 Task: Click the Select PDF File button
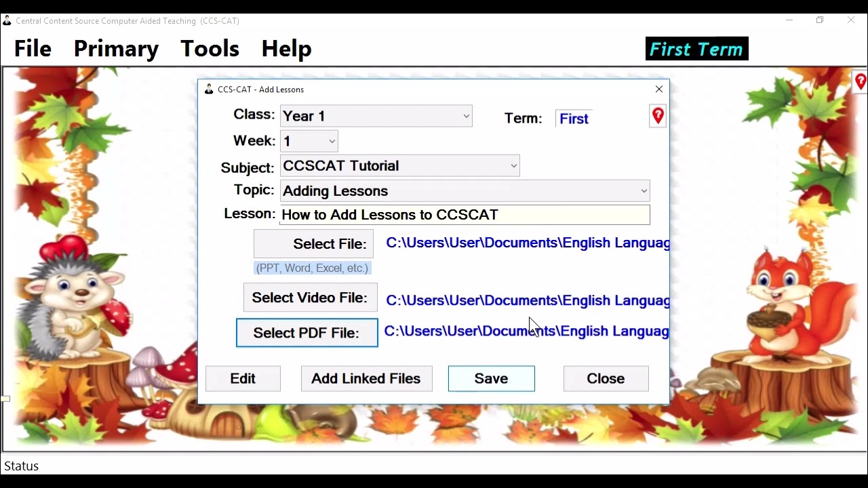tap(307, 333)
